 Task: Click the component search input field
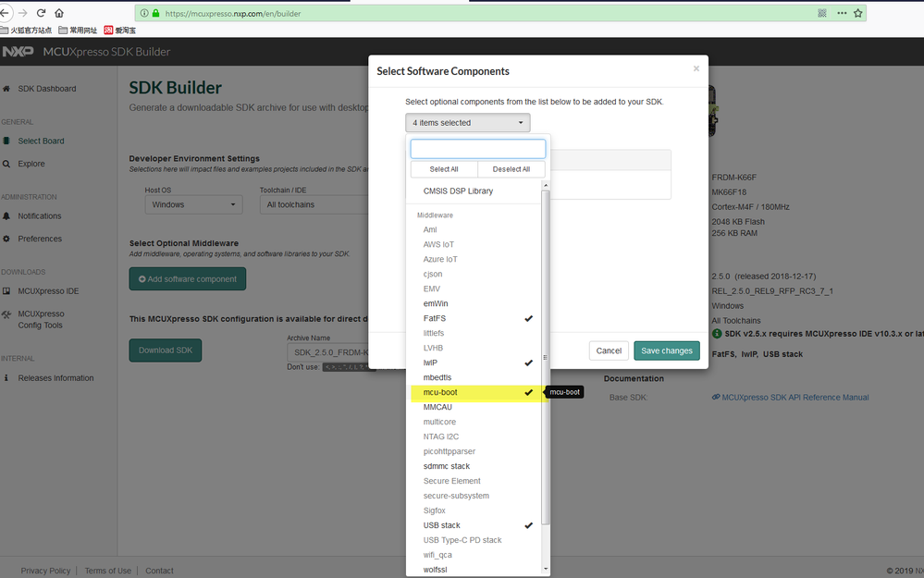(x=478, y=149)
